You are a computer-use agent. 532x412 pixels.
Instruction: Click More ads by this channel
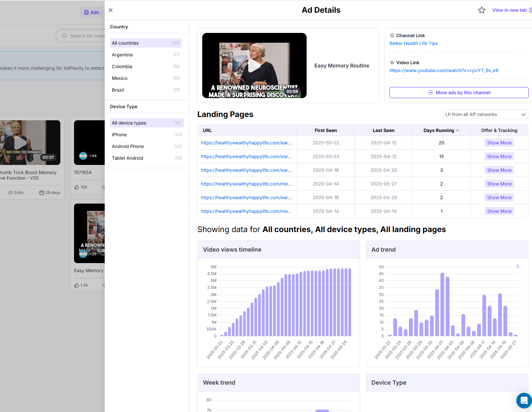tap(459, 93)
